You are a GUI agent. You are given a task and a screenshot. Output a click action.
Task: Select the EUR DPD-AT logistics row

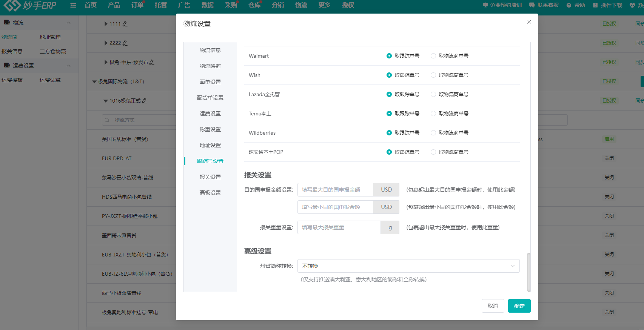pyautogui.click(x=117, y=158)
